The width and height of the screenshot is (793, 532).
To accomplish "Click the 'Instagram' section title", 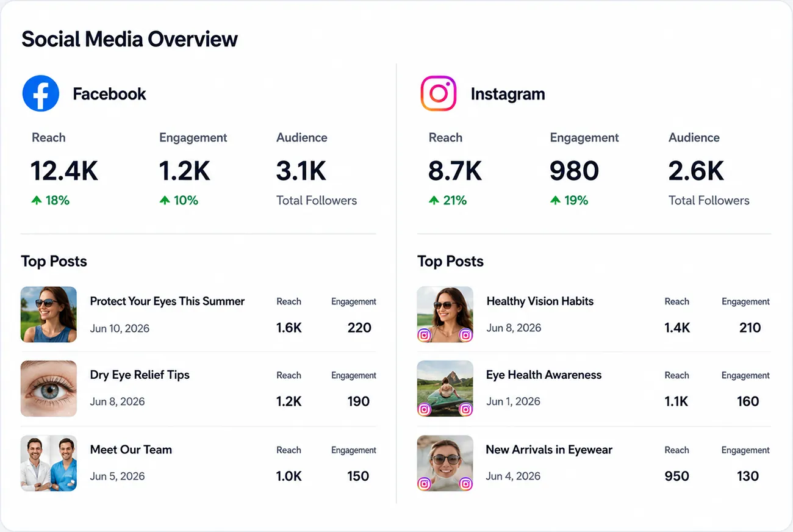I will [508, 95].
